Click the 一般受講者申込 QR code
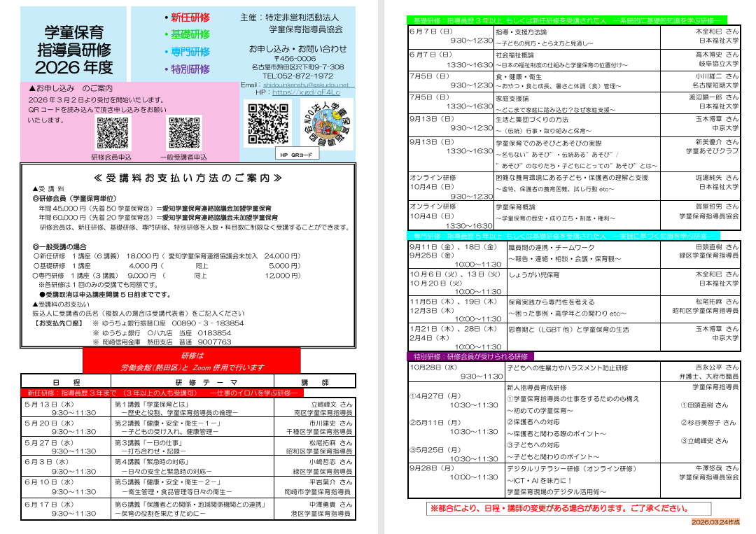Viewport: 756px width, 534px height. click(185, 133)
